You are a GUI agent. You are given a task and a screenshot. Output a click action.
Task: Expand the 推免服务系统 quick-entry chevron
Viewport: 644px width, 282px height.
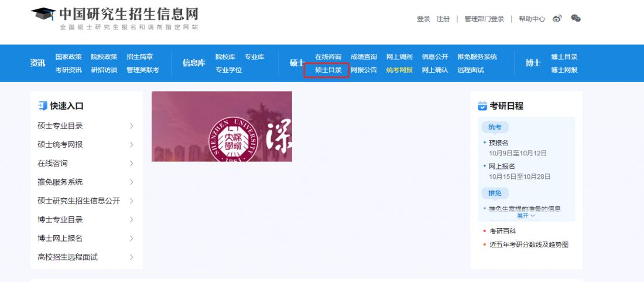coord(131,182)
